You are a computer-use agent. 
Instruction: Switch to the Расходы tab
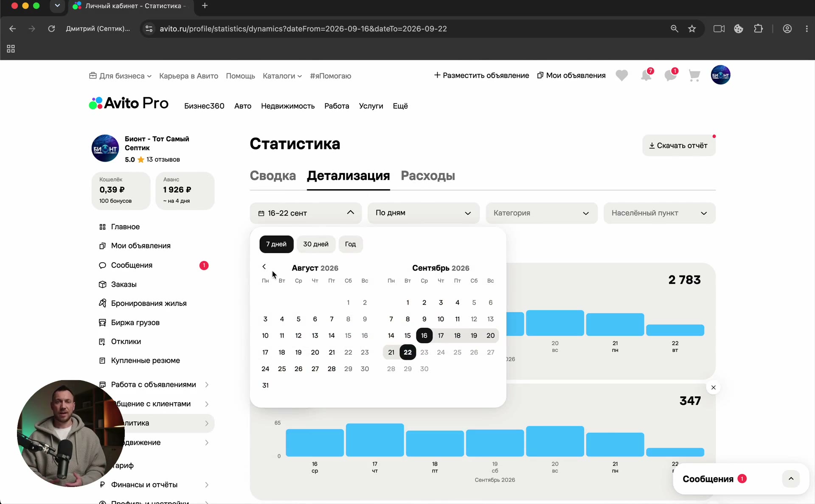428,176
